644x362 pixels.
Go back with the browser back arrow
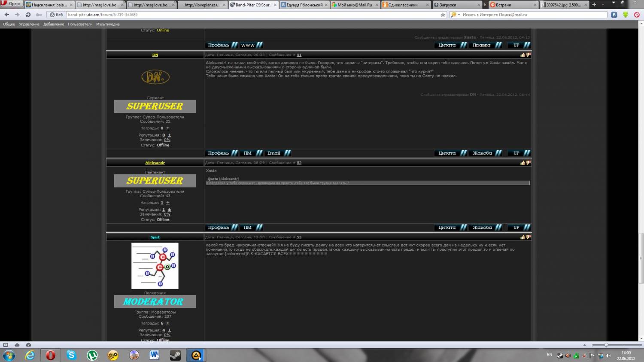(x=7, y=15)
